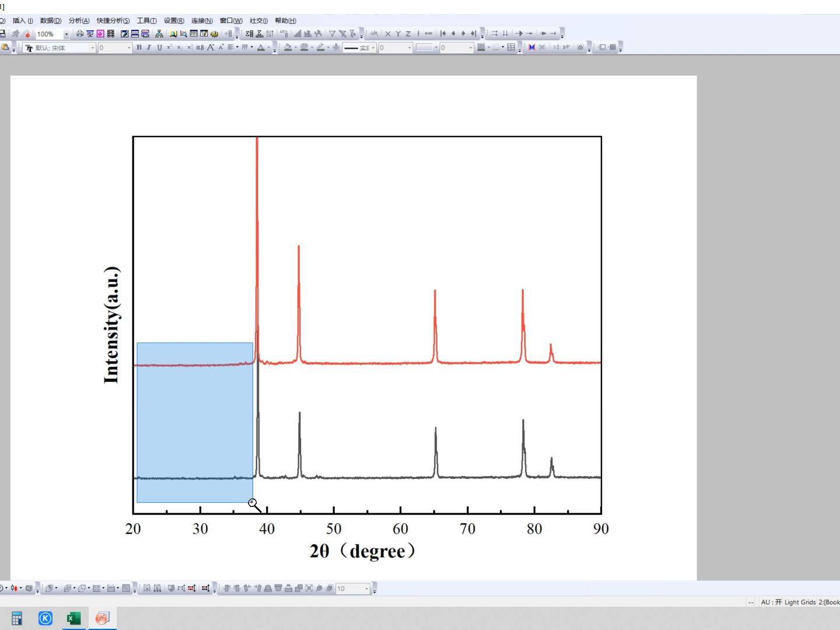
Task: Click the decrease font size icon
Action: 221,47
